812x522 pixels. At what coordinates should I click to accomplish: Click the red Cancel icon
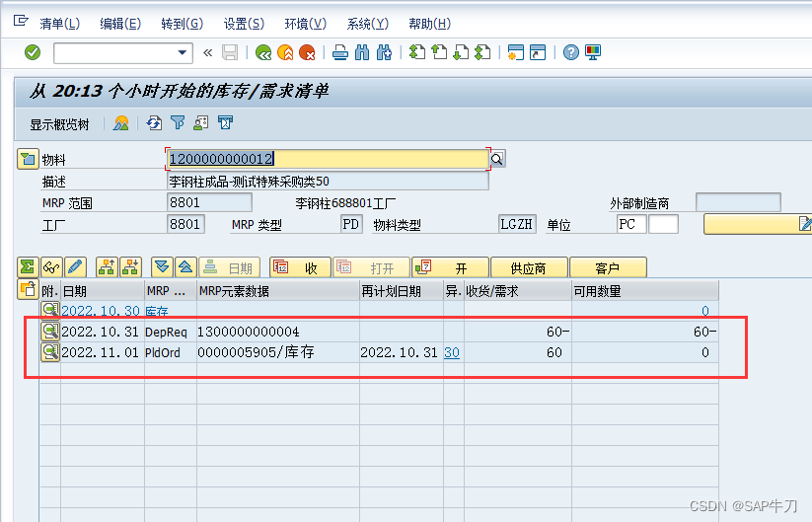(307, 53)
